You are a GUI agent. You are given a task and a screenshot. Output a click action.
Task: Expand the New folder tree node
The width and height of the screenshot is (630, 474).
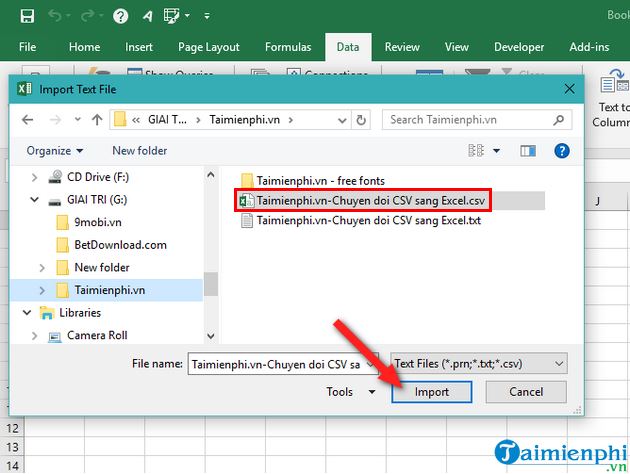[42, 268]
